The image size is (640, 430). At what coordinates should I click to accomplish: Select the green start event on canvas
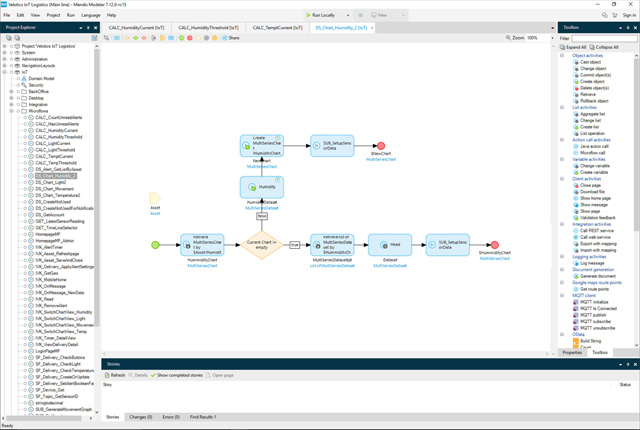155,245
